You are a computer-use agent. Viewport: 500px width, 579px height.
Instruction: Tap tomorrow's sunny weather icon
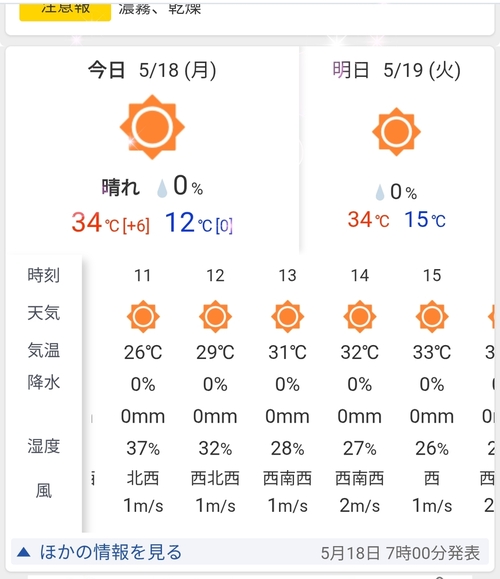point(396,131)
